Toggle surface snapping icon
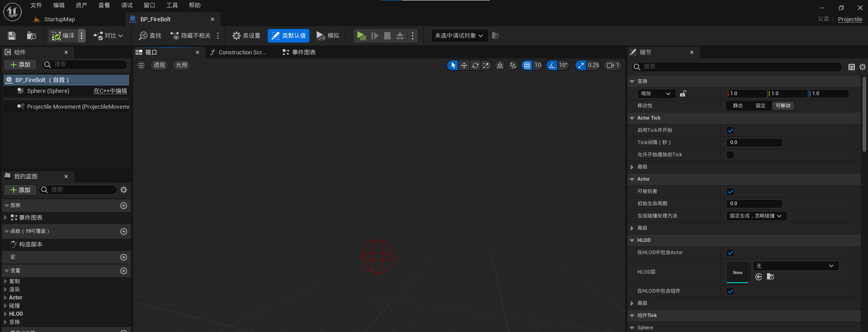The height and width of the screenshot is (332, 868). [x=513, y=65]
